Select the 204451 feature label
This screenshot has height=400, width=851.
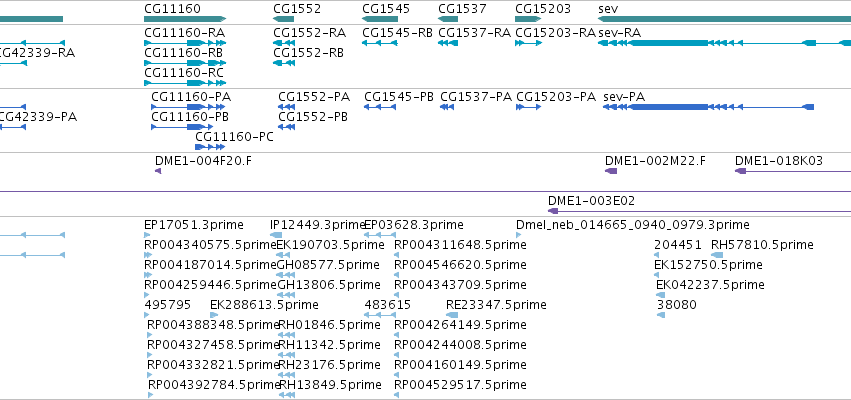pos(678,245)
